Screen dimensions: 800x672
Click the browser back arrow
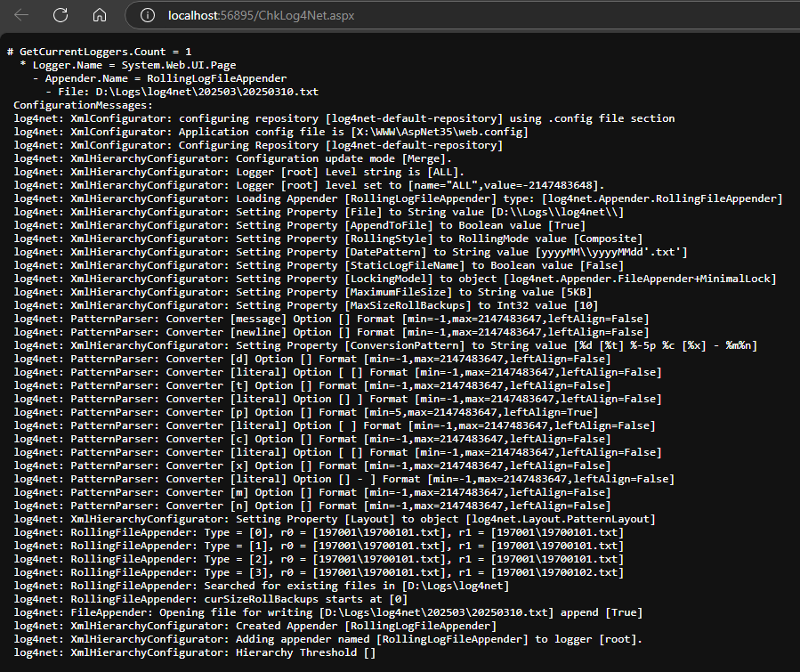coord(21,15)
